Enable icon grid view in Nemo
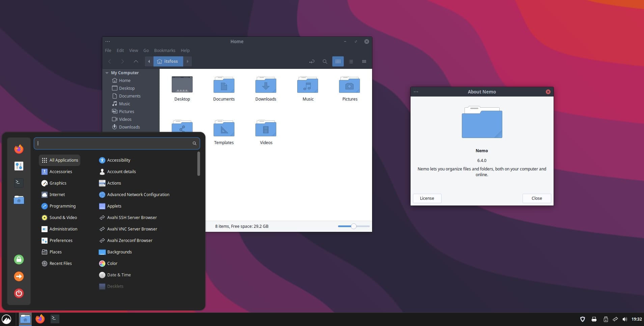This screenshot has width=644, height=326. click(x=338, y=61)
